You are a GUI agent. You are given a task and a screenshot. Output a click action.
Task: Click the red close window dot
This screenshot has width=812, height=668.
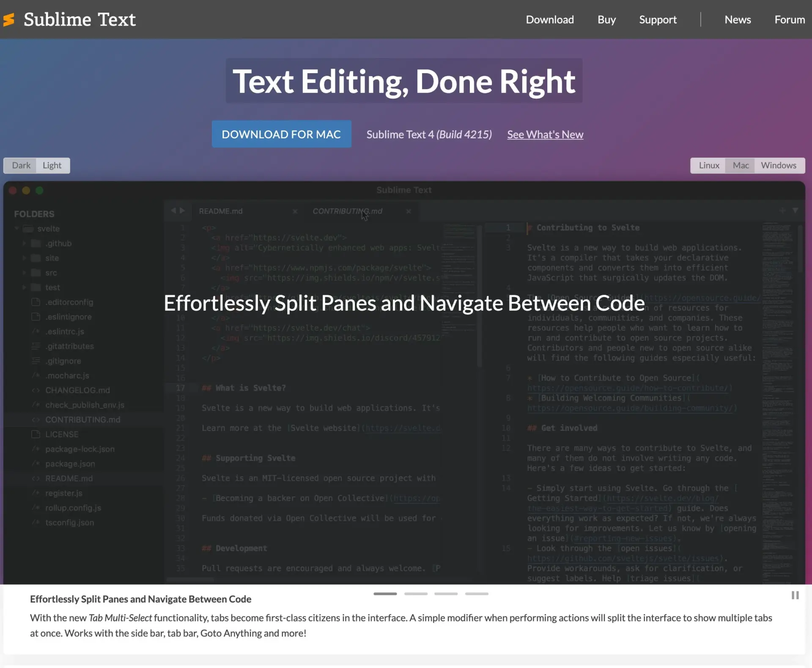[13, 191]
